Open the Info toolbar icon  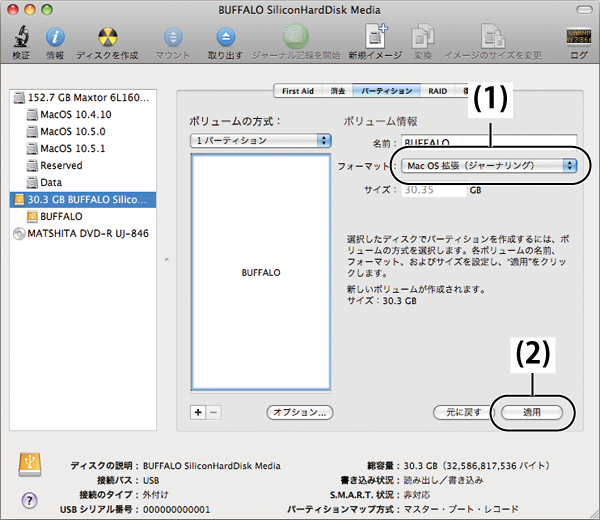(55, 37)
